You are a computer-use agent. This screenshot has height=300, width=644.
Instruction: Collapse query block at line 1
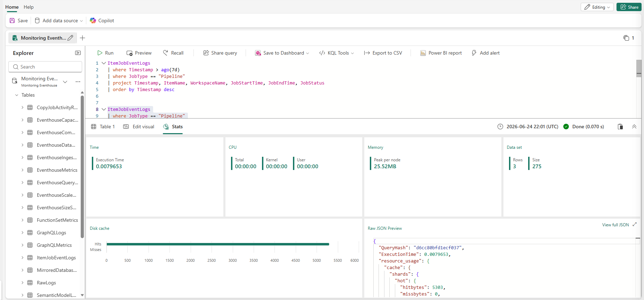(x=104, y=63)
